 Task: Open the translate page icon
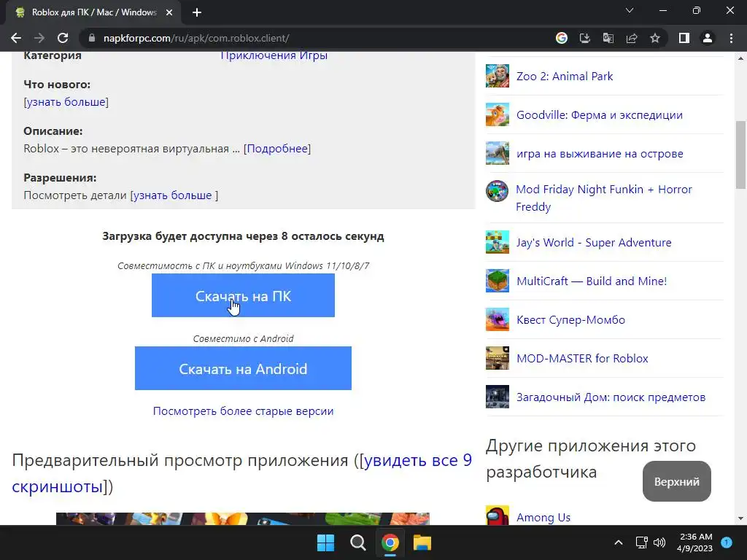608,38
